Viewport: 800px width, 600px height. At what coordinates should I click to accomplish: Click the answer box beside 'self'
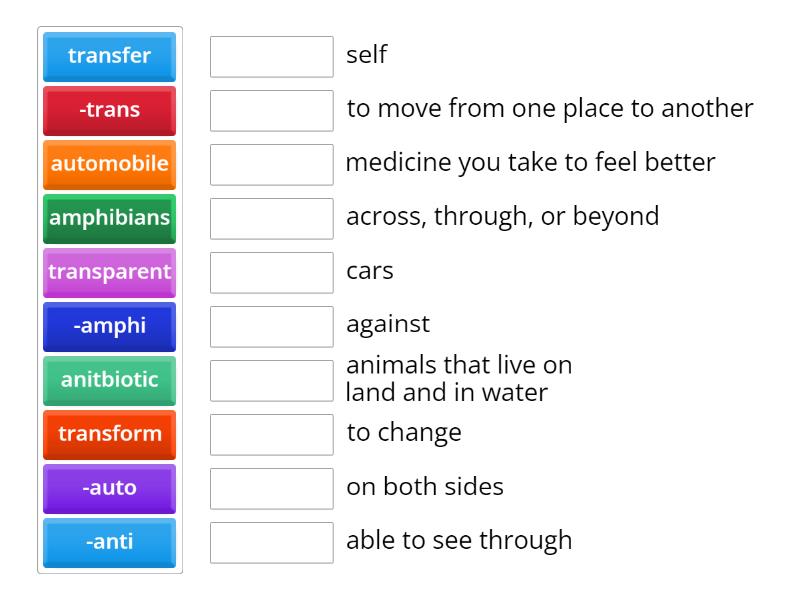tap(271, 57)
